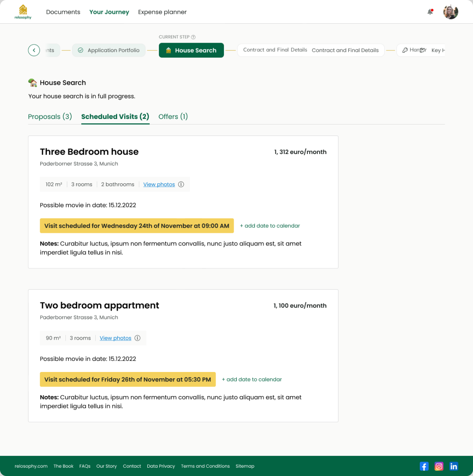Open the LinkedIn icon in footer

454,466
